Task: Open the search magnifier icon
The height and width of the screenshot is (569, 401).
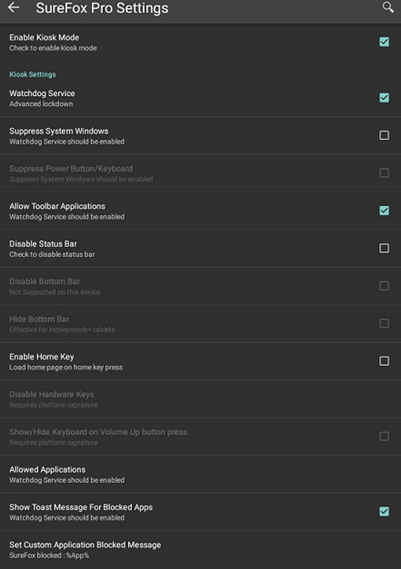Action: point(388,7)
